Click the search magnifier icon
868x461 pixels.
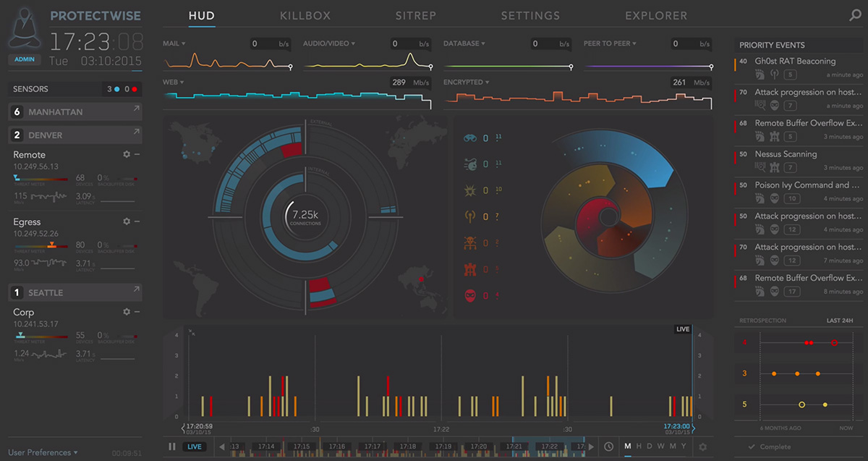tap(855, 14)
